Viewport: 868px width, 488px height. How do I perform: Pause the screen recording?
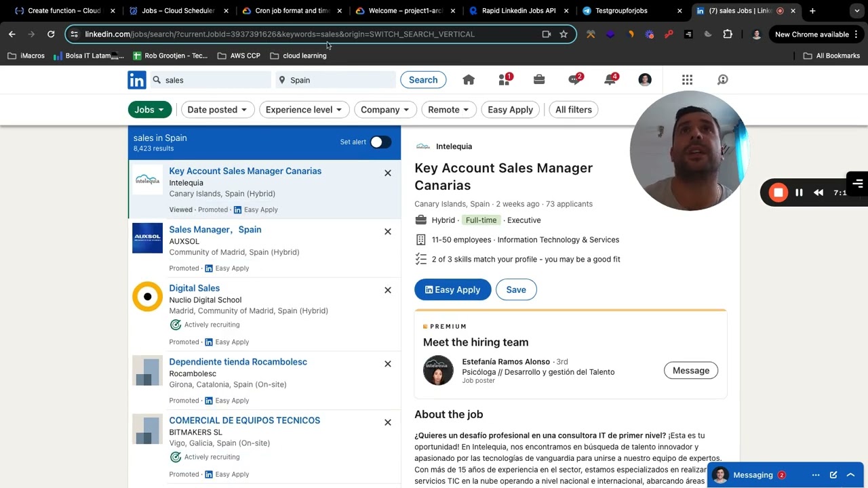click(799, 192)
